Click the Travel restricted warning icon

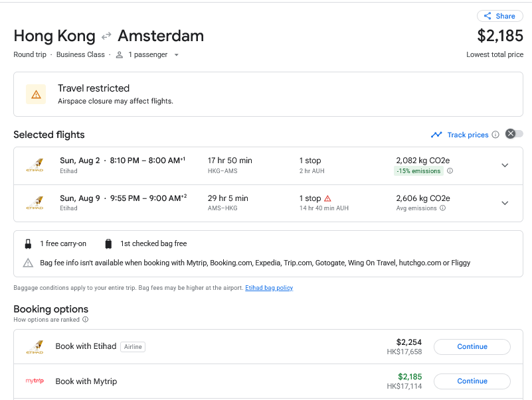click(36, 94)
